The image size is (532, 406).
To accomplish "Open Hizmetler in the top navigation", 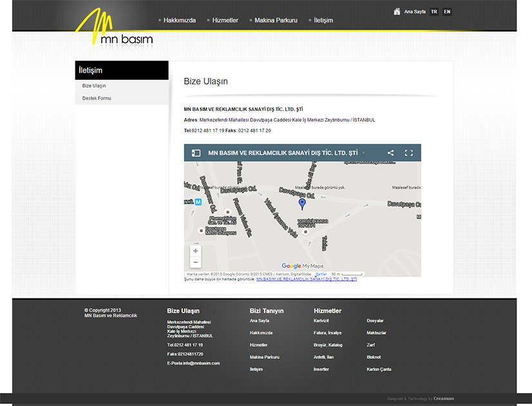I will click(x=225, y=21).
